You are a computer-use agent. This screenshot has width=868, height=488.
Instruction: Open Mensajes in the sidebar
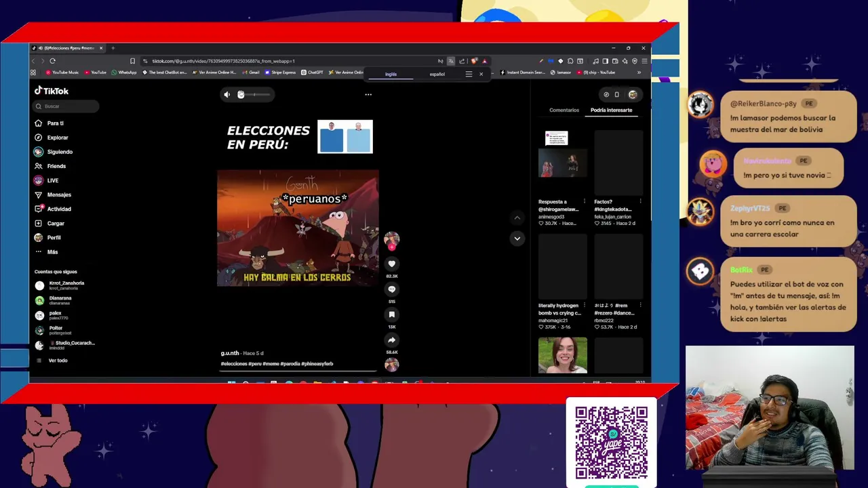(53, 195)
